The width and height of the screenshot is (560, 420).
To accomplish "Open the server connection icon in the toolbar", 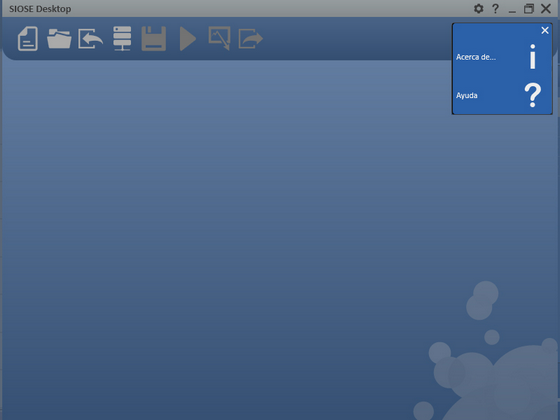I will tap(122, 39).
